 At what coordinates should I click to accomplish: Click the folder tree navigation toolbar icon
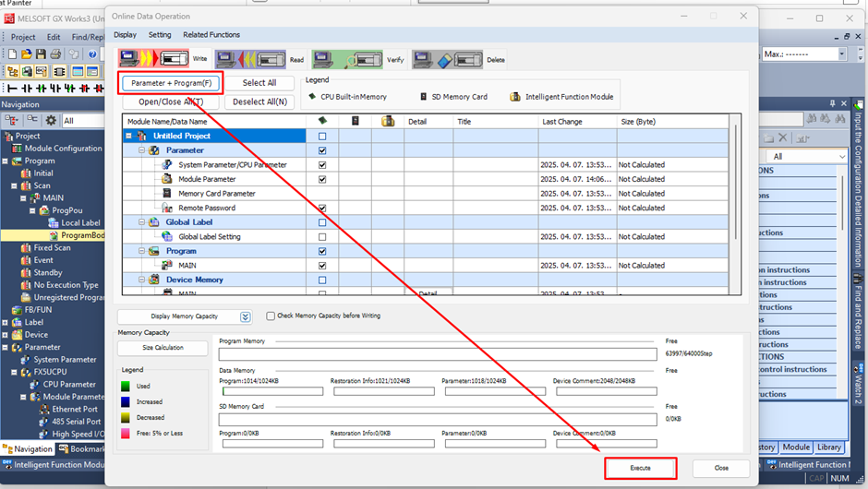pyautogui.click(x=12, y=71)
